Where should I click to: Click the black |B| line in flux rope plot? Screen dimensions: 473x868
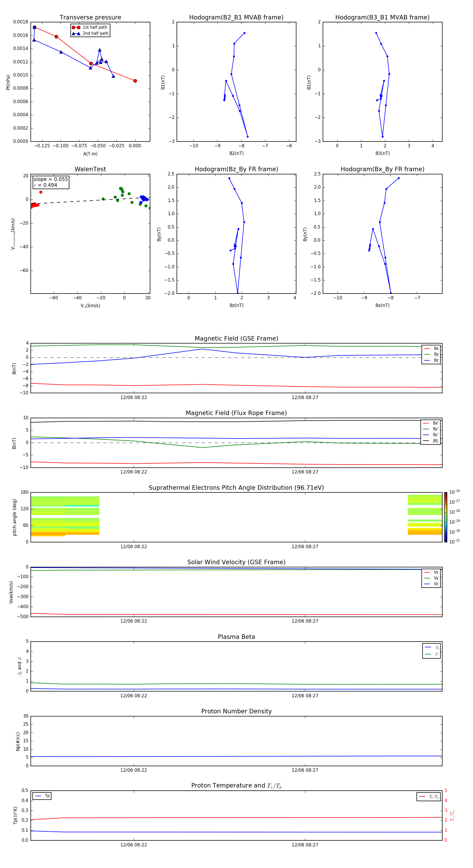pyautogui.click(x=236, y=421)
